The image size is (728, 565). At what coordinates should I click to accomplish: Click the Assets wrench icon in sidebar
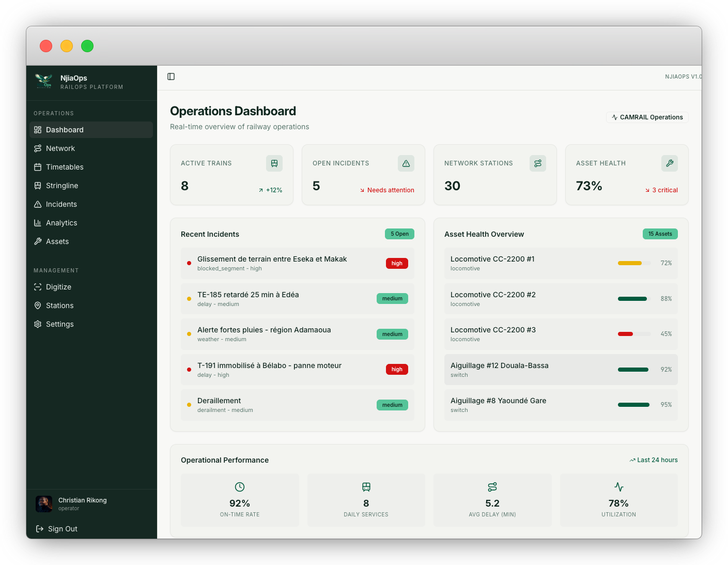pos(38,241)
